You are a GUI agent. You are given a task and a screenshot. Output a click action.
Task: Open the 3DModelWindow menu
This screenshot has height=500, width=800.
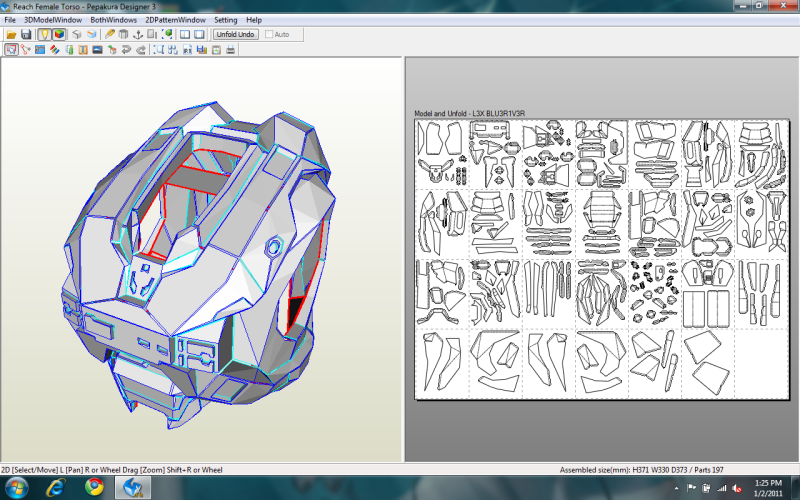pyautogui.click(x=53, y=20)
